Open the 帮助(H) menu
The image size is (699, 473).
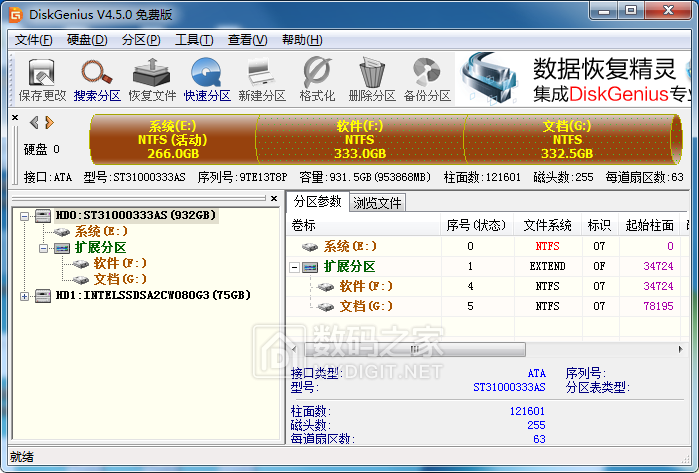click(302, 40)
